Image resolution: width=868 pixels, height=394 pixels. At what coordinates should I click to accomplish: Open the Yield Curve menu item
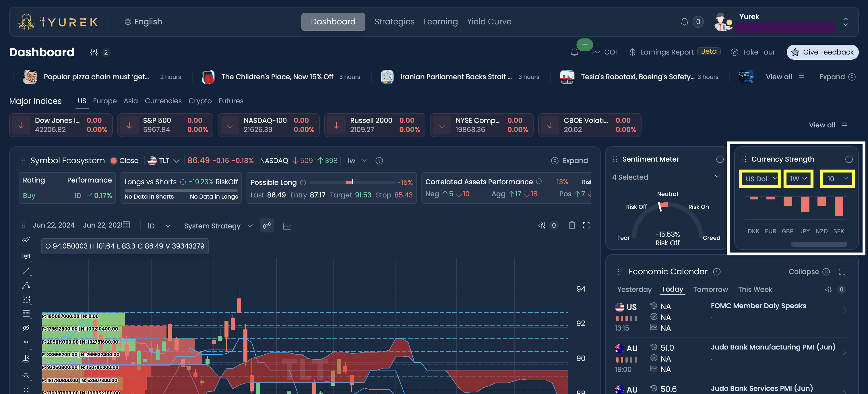489,22
